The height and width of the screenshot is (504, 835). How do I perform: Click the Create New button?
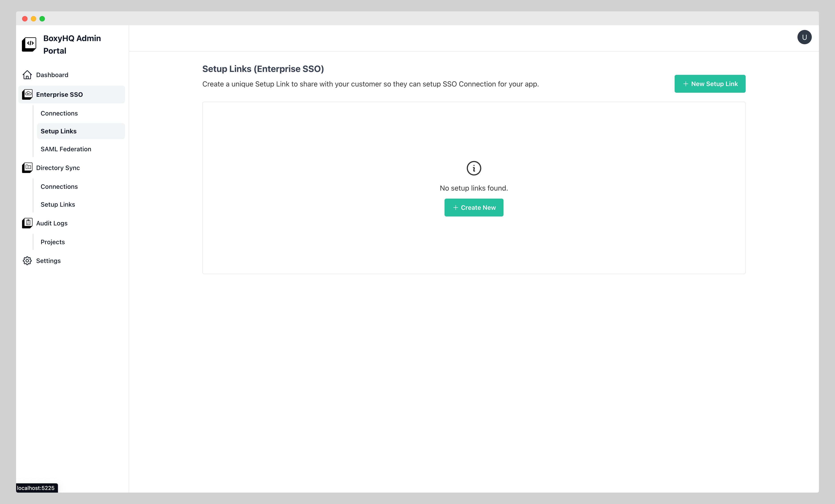pyautogui.click(x=474, y=207)
